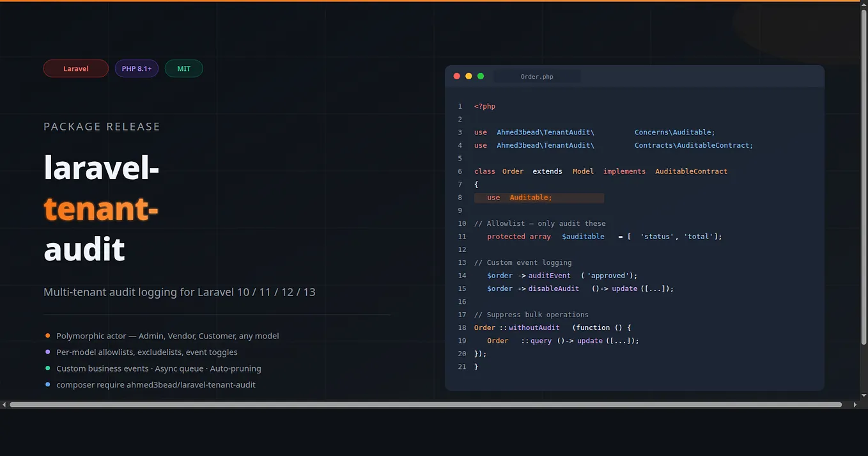The width and height of the screenshot is (868, 456).
Task: Click the Polymorphic actor bullet text
Action: [167, 336]
